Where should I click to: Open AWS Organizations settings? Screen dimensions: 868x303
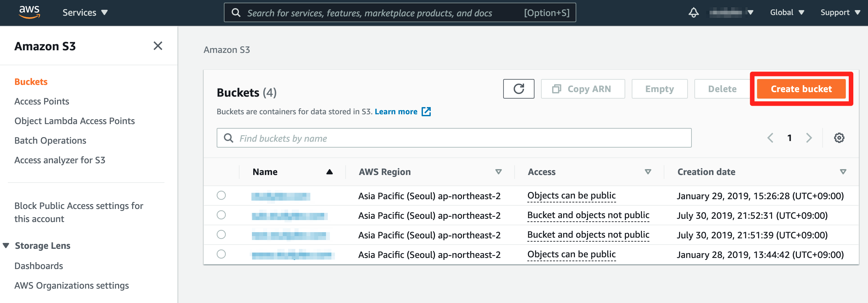72,285
